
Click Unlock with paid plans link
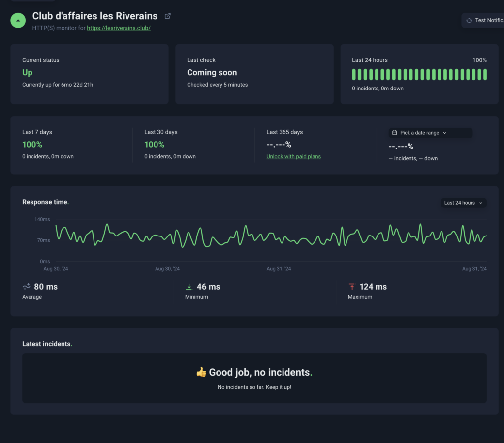click(x=293, y=156)
